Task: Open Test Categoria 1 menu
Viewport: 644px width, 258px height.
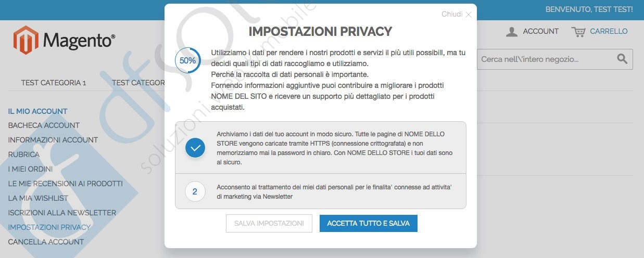Action: (x=54, y=83)
